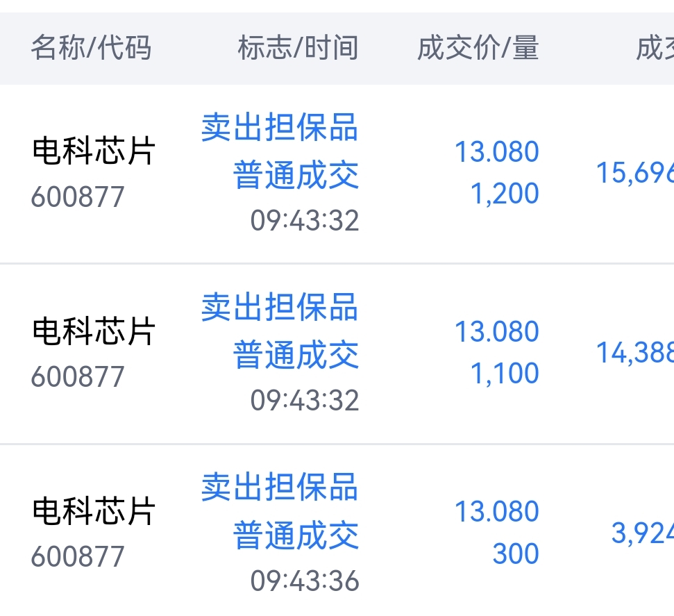The image size is (674, 616).
Task: Tap 卖出担保品 label in the third row
Action: pyautogui.click(x=280, y=487)
